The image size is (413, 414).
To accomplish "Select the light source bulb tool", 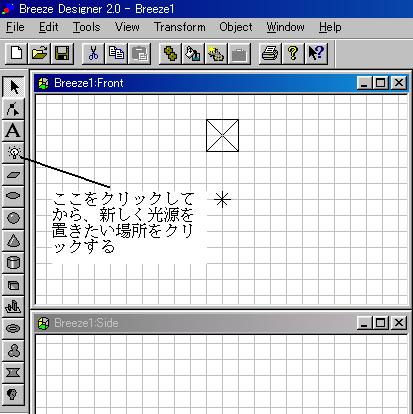I will (13, 153).
